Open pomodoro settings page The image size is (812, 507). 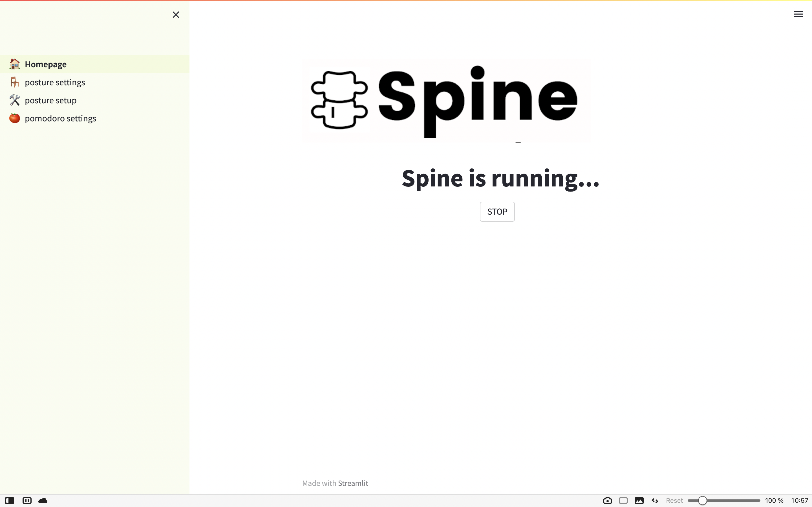[x=60, y=118]
